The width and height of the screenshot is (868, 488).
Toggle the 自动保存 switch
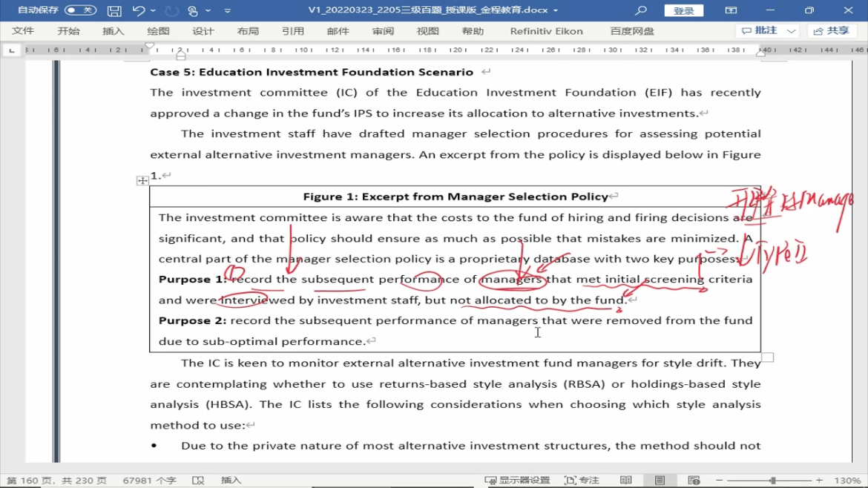[x=80, y=10]
